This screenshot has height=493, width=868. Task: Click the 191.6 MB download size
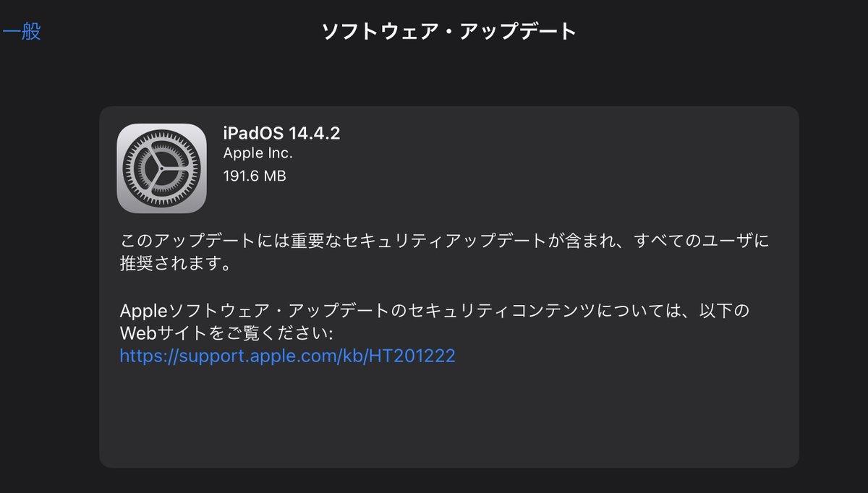click(x=255, y=176)
